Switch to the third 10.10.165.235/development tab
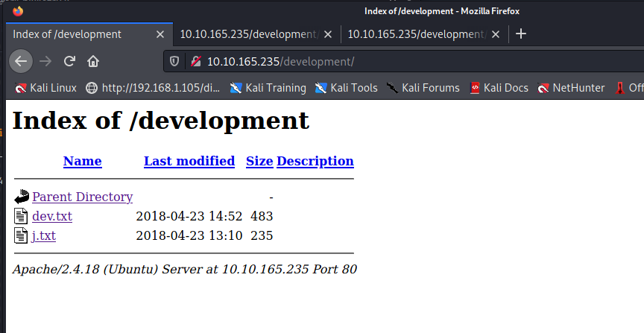 [416, 34]
